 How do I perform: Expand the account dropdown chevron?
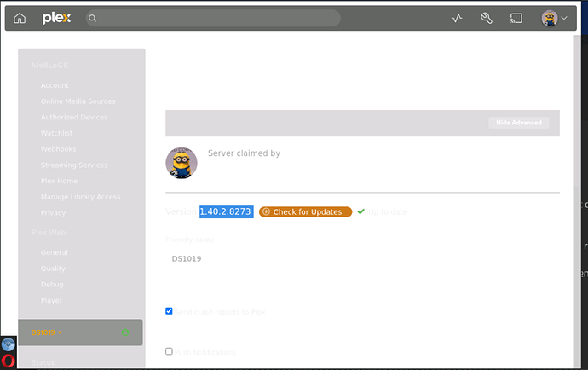tap(563, 18)
